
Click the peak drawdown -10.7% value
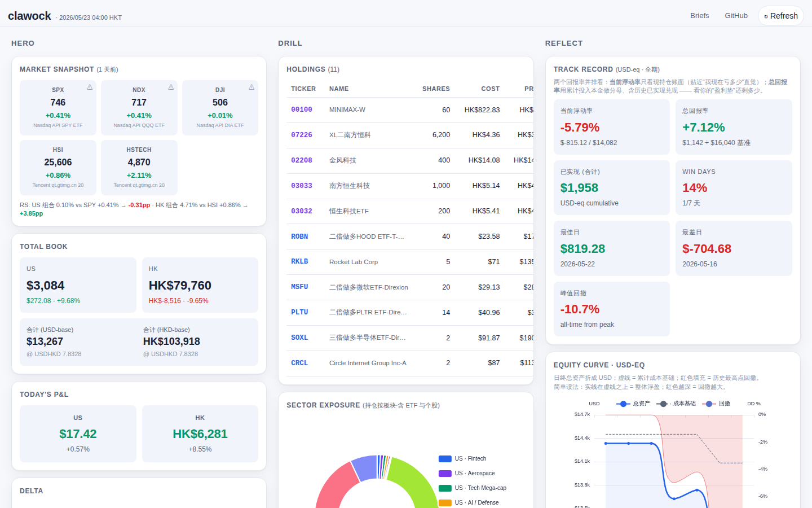(580, 309)
